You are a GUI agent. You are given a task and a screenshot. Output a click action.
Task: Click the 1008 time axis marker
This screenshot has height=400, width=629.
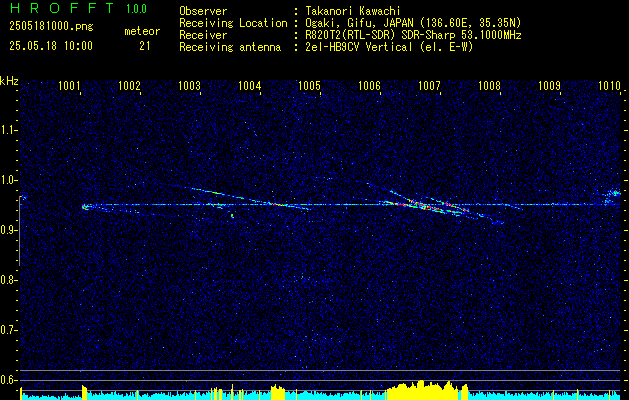click(489, 85)
